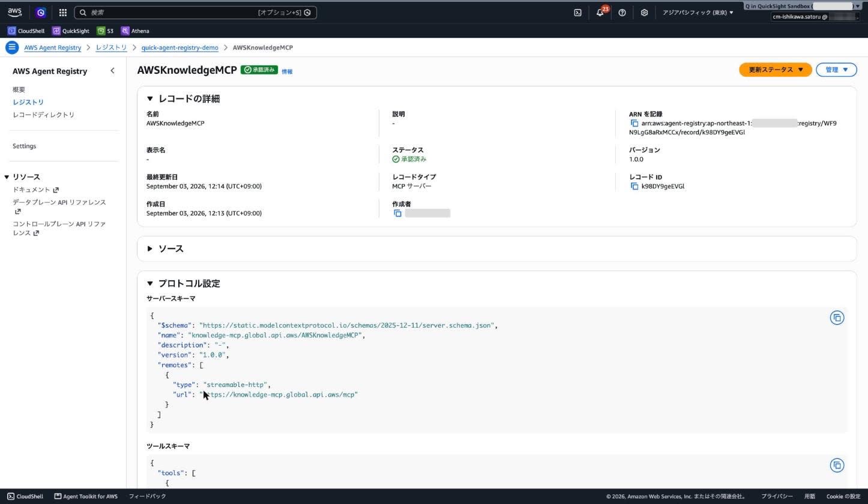
Task: Go to AWS Agent Registry breadcrumb
Action: point(53,47)
